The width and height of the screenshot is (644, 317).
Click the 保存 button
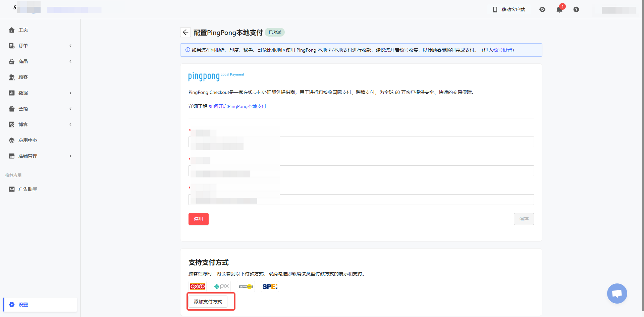524,219
